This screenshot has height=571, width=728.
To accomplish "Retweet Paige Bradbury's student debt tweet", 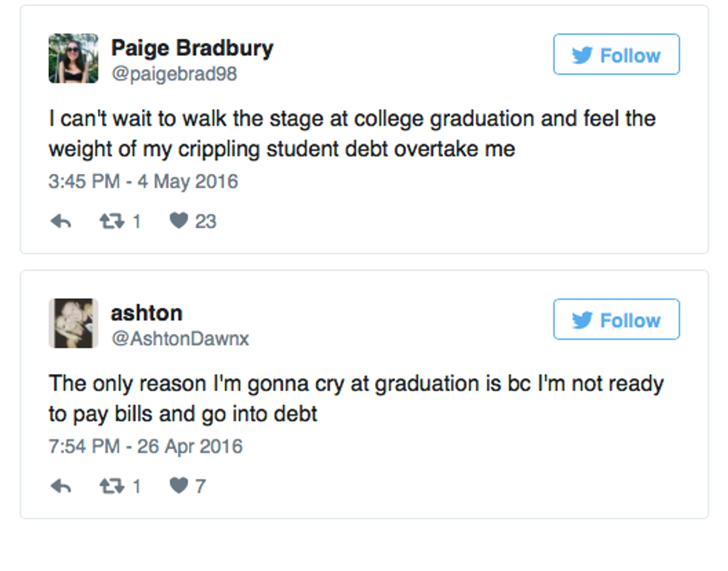I will (x=110, y=221).
